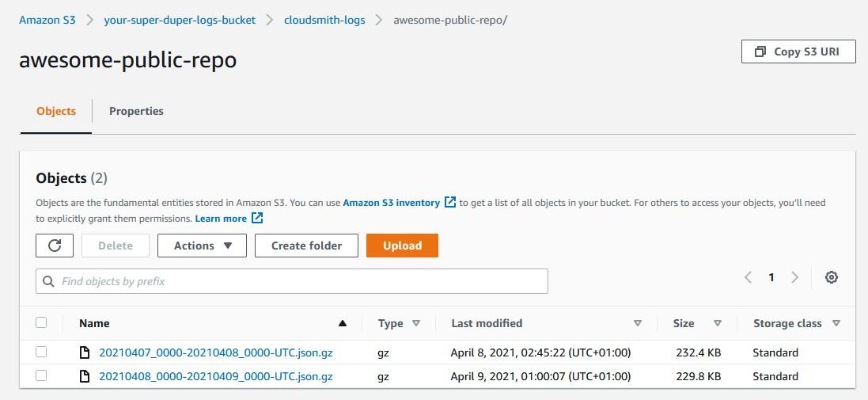Click the 229.8 KB size cell
This screenshot has width=868, height=400.
698,376
